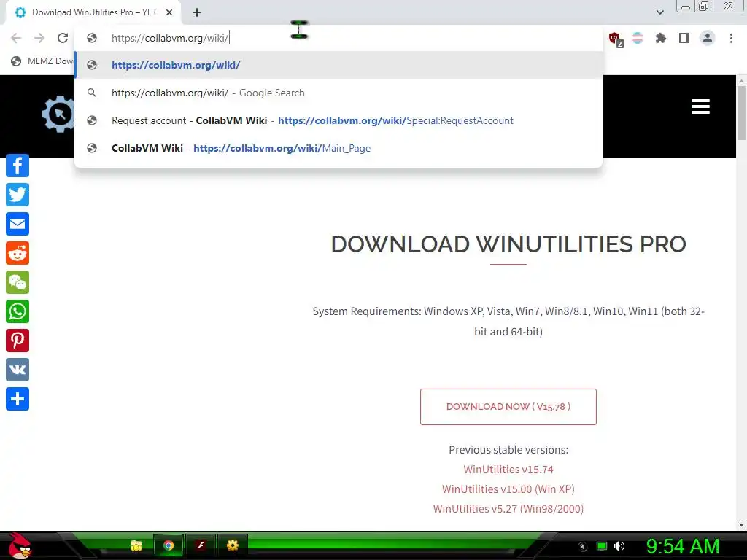Open the yellow gear taskbar icon
Viewport: 747px width, 560px height.
tap(233, 545)
